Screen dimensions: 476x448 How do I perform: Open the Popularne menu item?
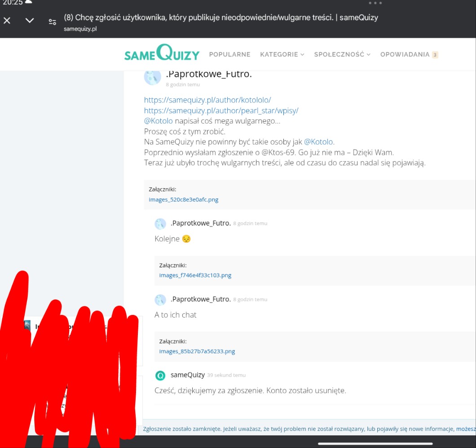[229, 54]
